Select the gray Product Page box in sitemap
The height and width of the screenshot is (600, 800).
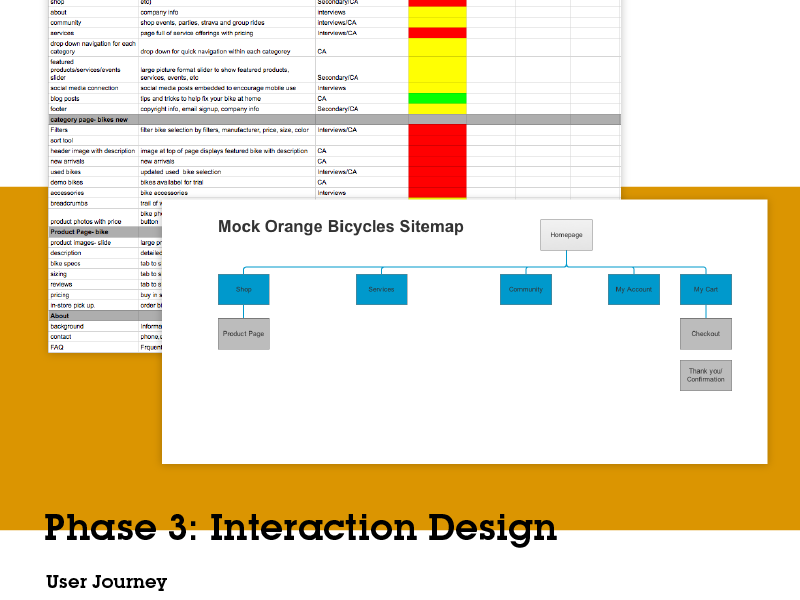pyautogui.click(x=243, y=334)
